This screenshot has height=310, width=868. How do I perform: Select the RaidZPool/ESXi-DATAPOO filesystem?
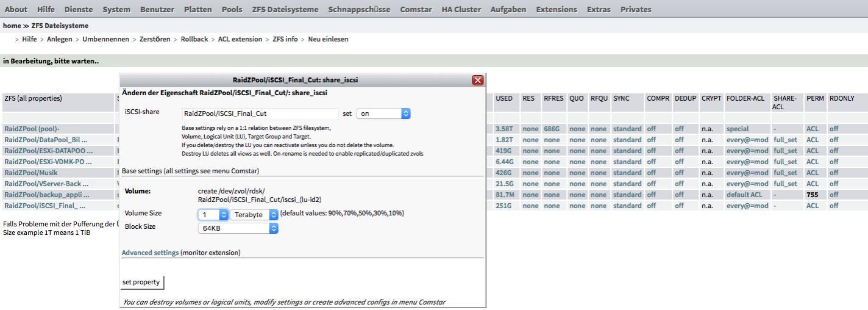(x=48, y=151)
